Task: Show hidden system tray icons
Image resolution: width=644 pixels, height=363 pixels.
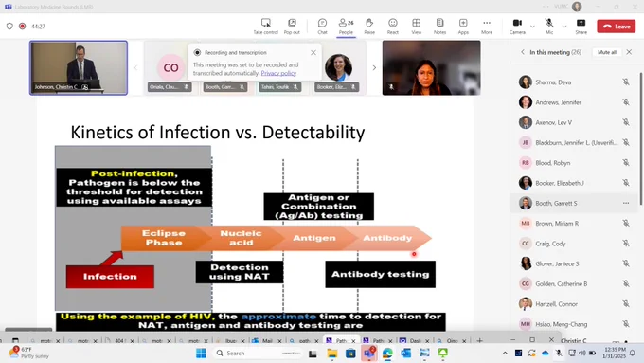Action: [x=505, y=354]
